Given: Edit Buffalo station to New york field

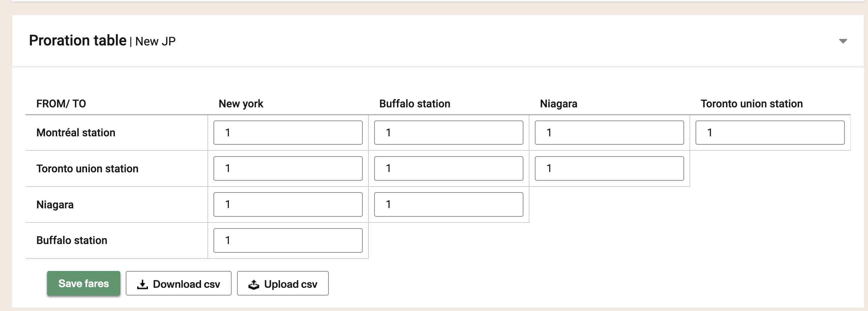Looking at the screenshot, I should [x=288, y=241].
